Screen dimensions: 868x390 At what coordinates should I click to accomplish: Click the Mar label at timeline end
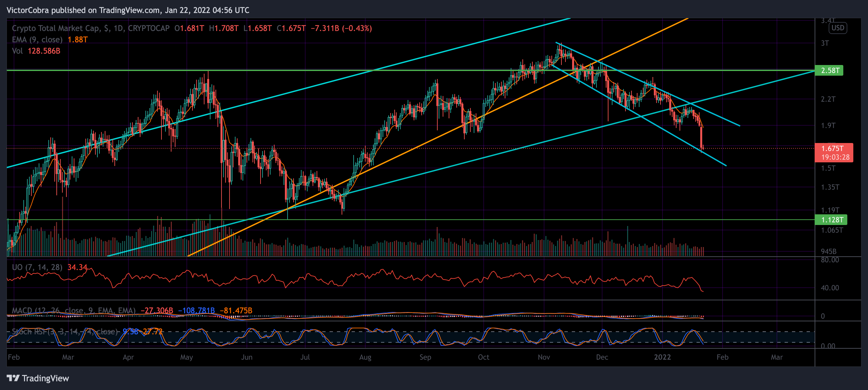(x=777, y=357)
